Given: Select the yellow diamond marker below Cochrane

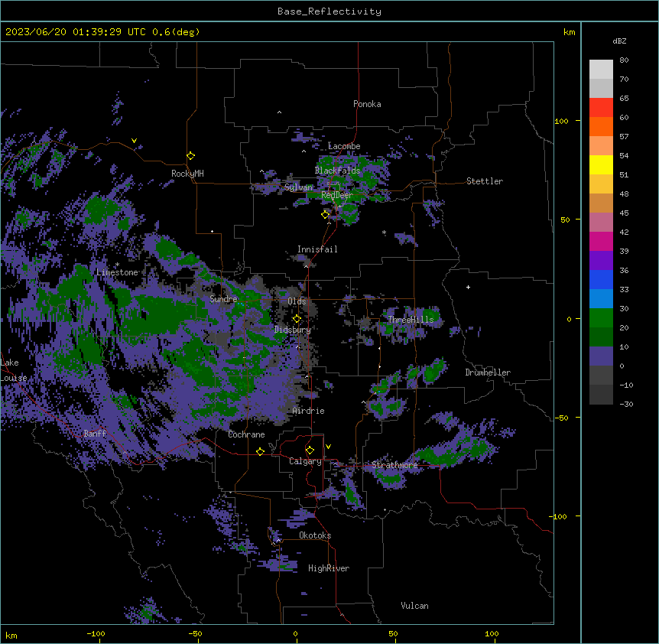Looking at the screenshot, I should click(260, 451).
